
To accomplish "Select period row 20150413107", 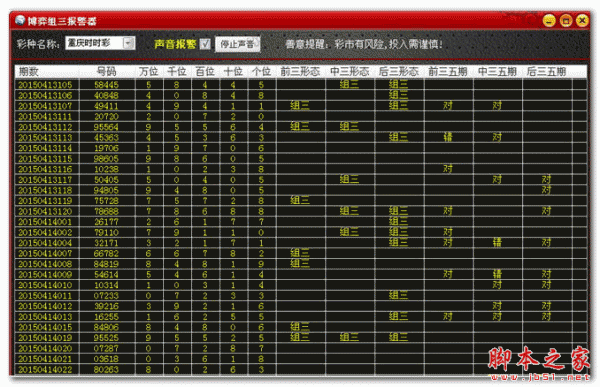I will pos(300,106).
